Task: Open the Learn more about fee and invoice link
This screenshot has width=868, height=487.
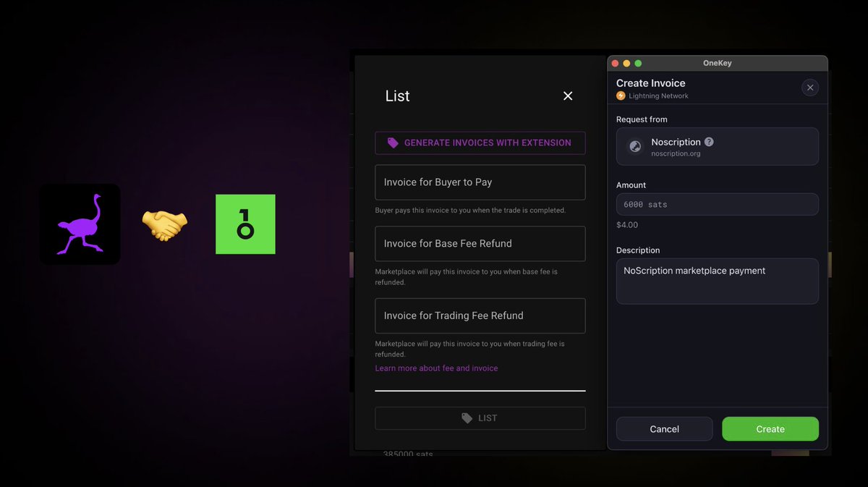Action: pos(435,368)
